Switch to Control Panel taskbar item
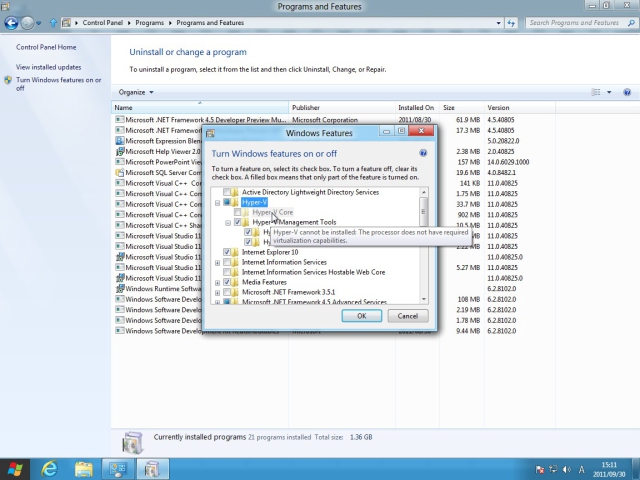640x480 pixels. pos(118,469)
